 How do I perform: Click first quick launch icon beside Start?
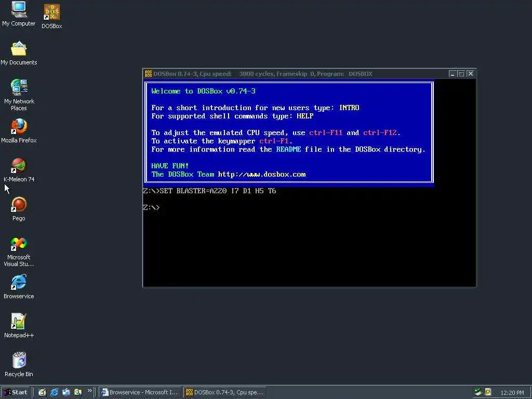click(x=42, y=392)
